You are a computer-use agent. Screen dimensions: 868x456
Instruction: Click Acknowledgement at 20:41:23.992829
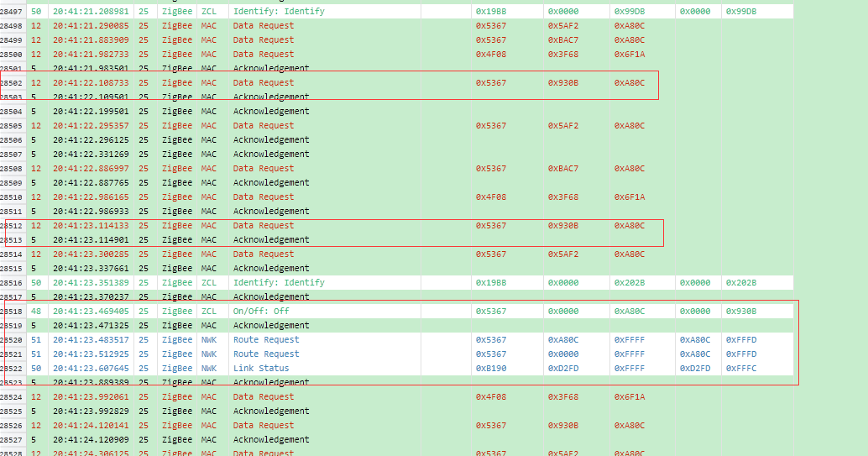pyautogui.click(x=270, y=411)
